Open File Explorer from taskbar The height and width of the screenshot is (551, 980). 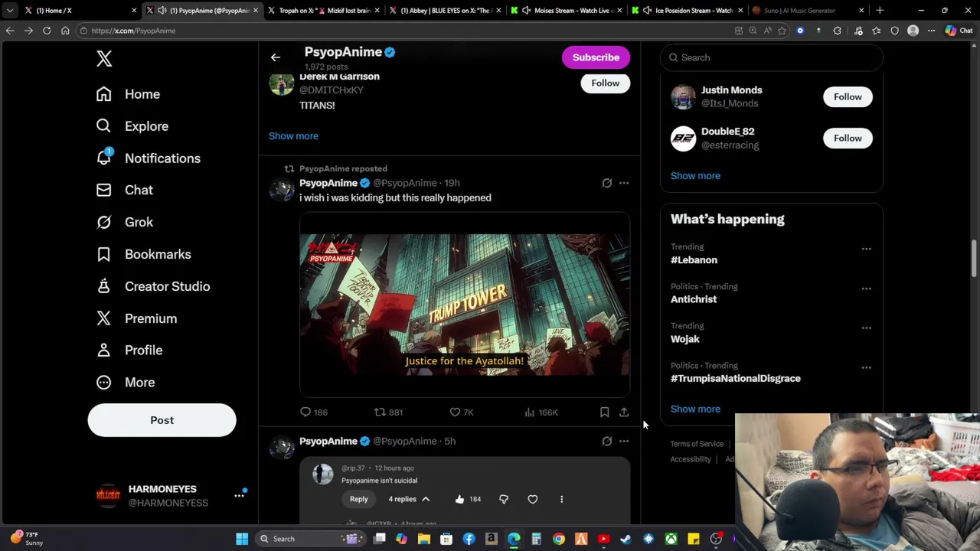click(423, 539)
